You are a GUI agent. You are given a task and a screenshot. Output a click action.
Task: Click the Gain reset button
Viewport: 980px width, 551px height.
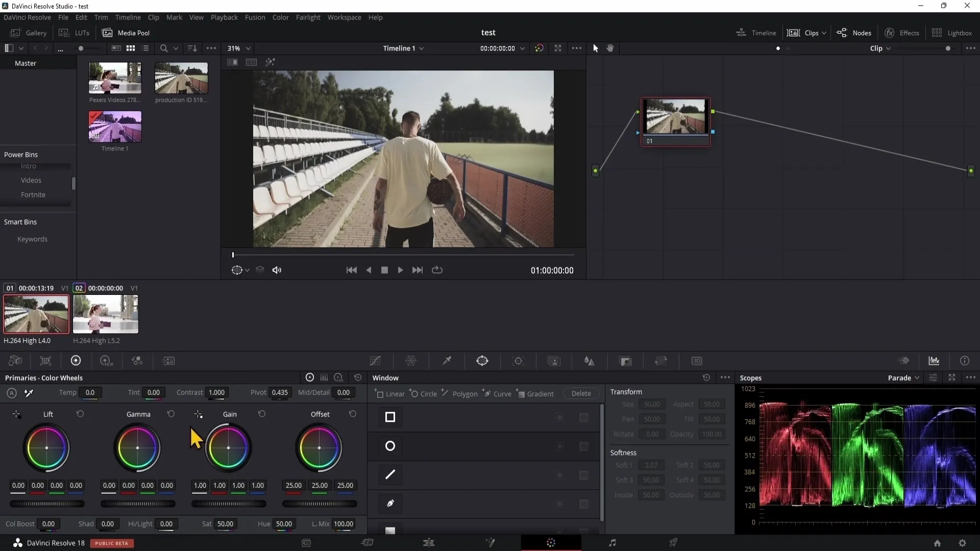[x=261, y=414]
